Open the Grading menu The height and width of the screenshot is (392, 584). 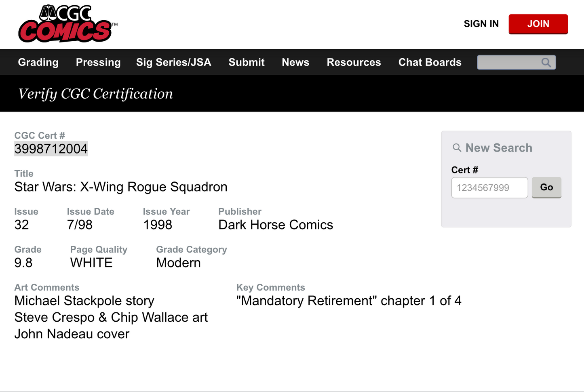[38, 62]
